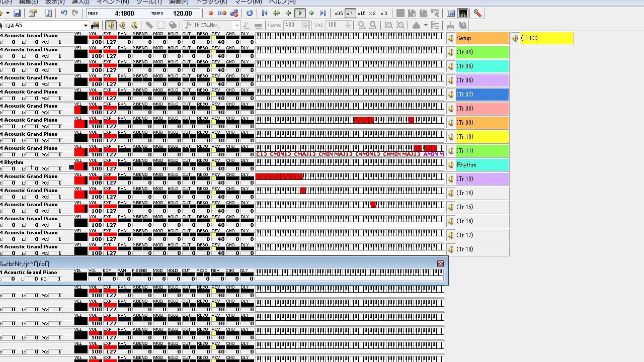This screenshot has height=362, width=644.
Task: Click the all-tracks speaker 'A' icon in toolbar
Action: [134, 25]
